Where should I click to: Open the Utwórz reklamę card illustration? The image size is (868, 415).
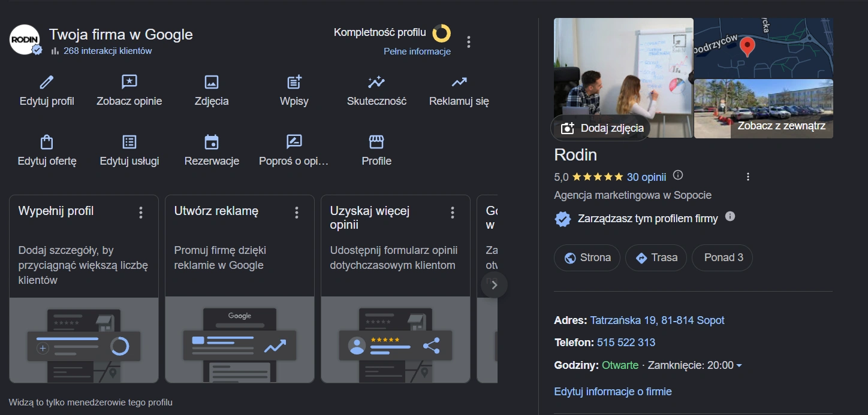click(x=240, y=340)
